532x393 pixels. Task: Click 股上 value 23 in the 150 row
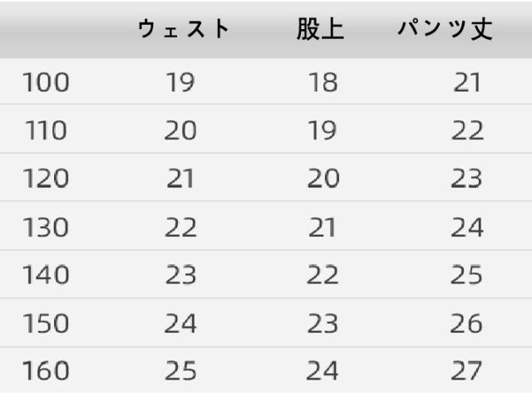tap(322, 323)
